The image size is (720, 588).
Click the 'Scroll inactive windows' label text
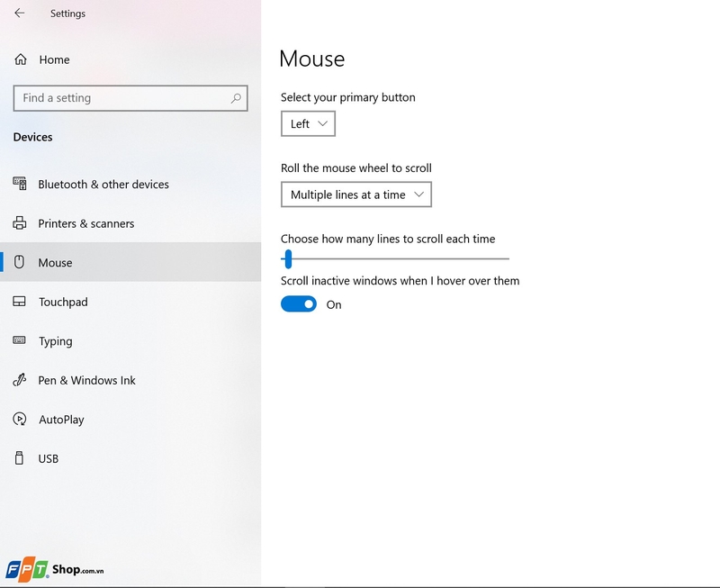tap(400, 281)
